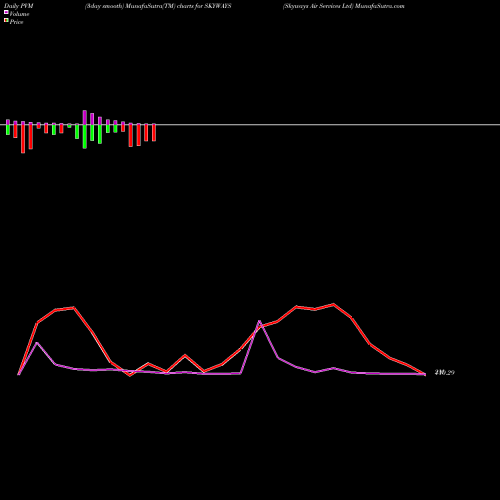Click the Price legend color swatch
The image size is (500, 500).
tap(6, 21)
